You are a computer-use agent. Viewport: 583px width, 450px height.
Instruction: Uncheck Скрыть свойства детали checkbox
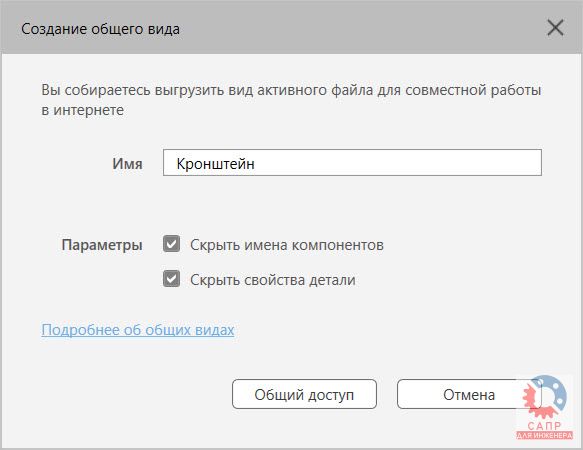coord(171,279)
